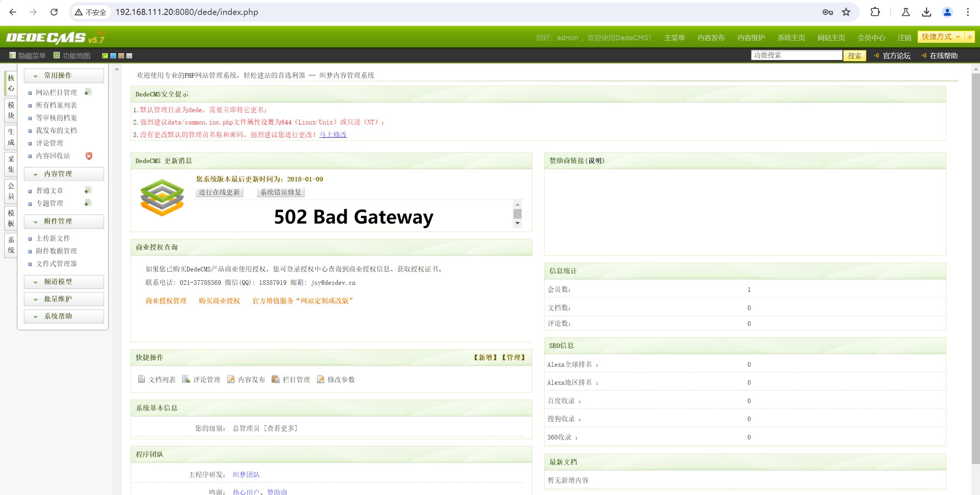Click the 系统错误修复 button

(x=281, y=192)
